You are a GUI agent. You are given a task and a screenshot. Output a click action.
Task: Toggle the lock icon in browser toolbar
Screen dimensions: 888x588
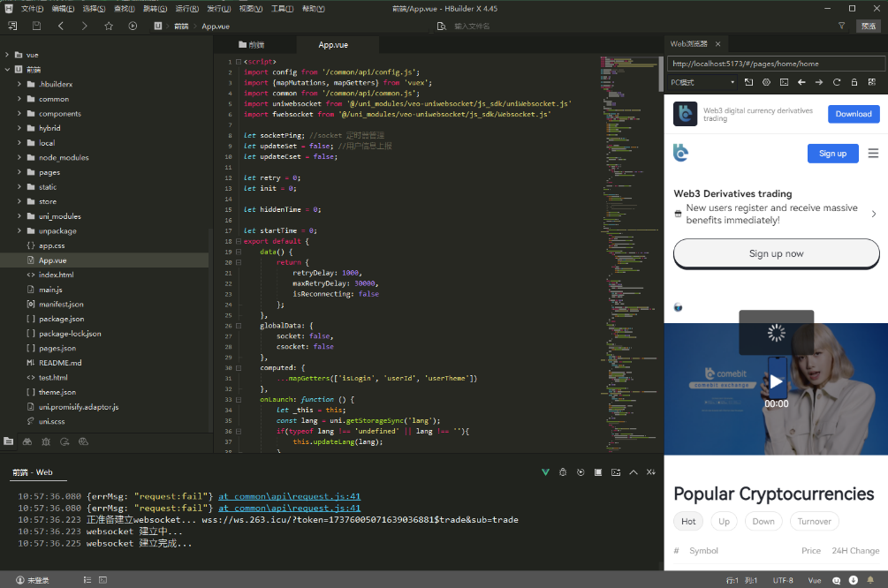pyautogui.click(x=854, y=82)
